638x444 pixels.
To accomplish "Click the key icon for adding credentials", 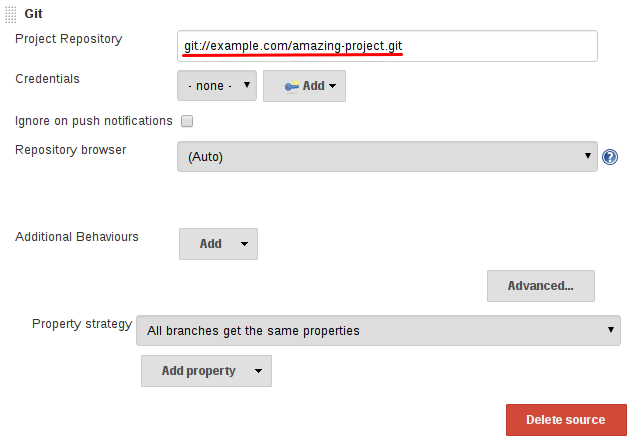I will pos(291,86).
